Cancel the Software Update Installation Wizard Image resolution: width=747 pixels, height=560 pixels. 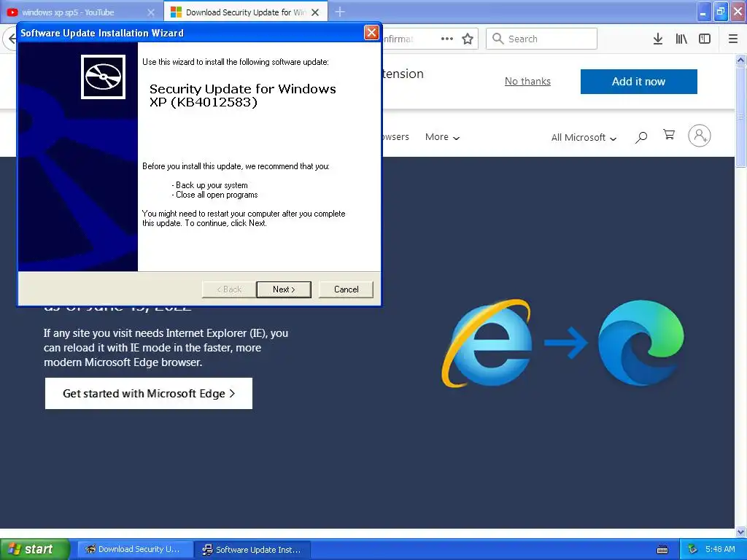[x=346, y=289]
